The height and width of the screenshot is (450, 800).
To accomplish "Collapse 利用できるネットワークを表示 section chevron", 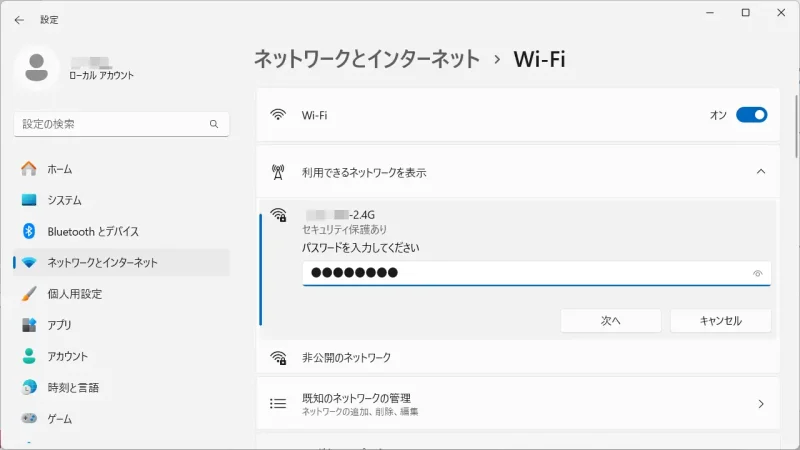I will coord(761,172).
